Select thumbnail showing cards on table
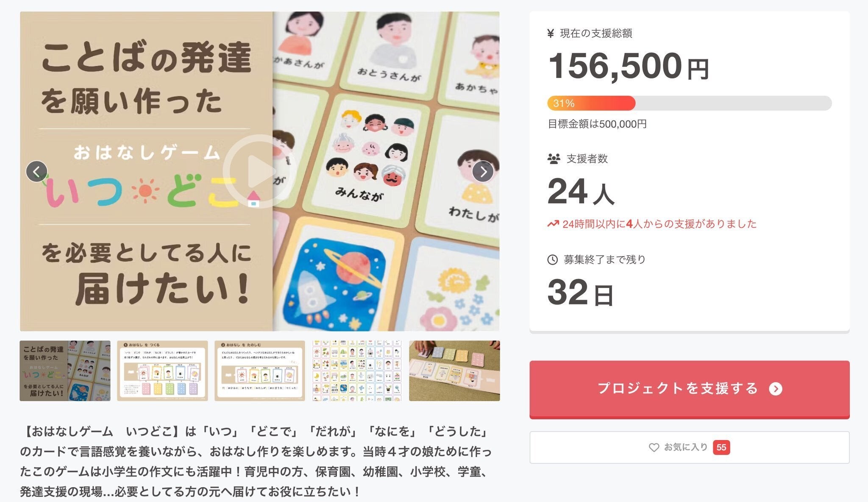Screen dimensions: 868x502 point(454,371)
